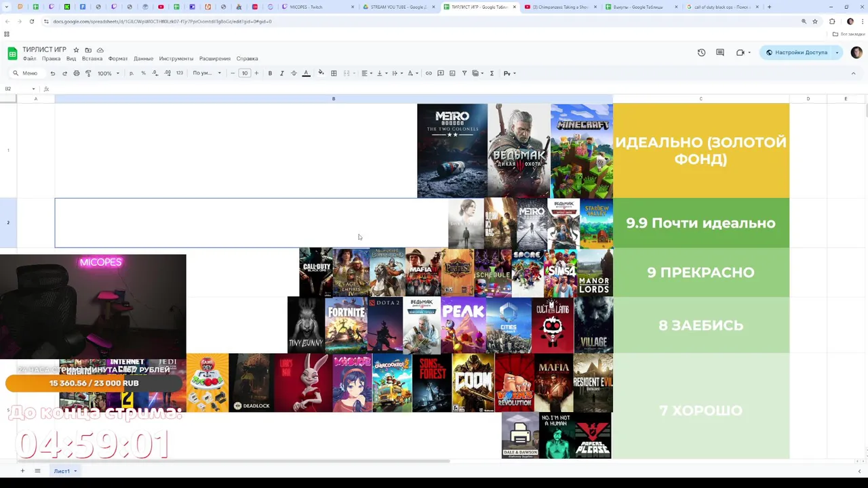Screen dimensions: 868x488
Task: Open the fill color picker
Action: (321, 73)
